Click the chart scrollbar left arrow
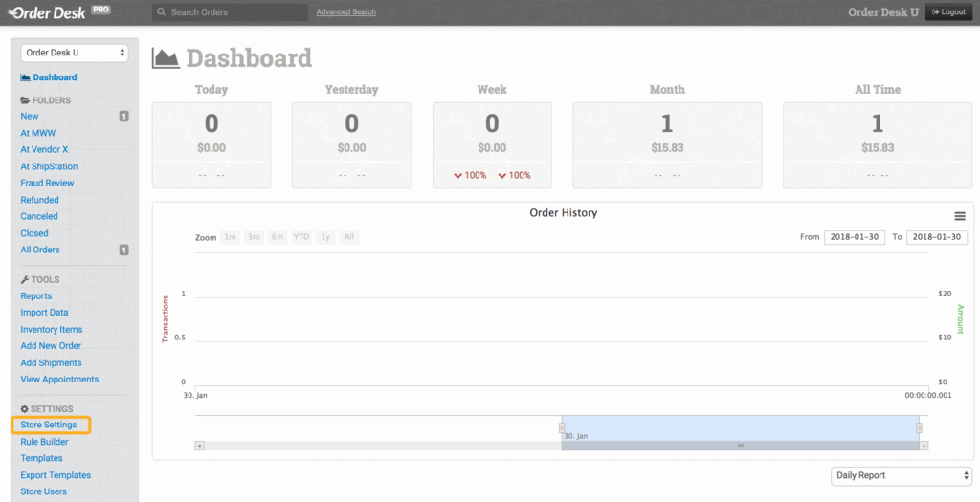 click(199, 446)
